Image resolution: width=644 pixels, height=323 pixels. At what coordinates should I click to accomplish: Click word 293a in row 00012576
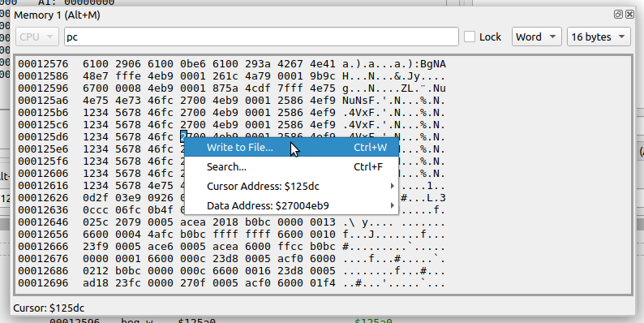click(258, 64)
